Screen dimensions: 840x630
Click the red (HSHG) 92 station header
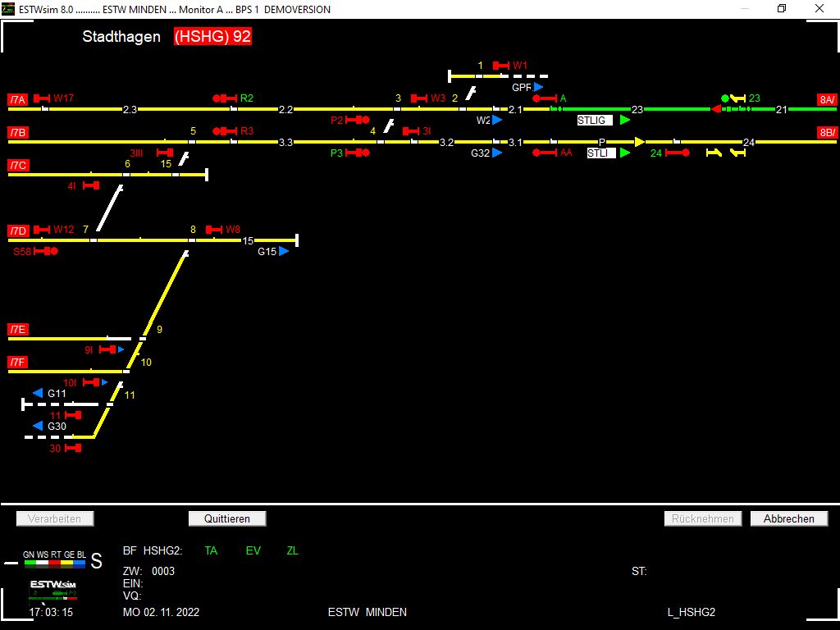click(x=212, y=37)
